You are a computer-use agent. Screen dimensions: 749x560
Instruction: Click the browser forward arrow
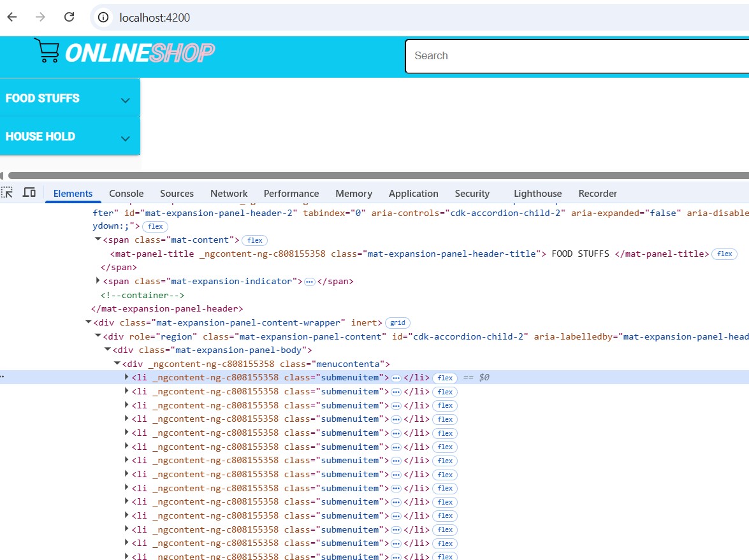click(41, 17)
